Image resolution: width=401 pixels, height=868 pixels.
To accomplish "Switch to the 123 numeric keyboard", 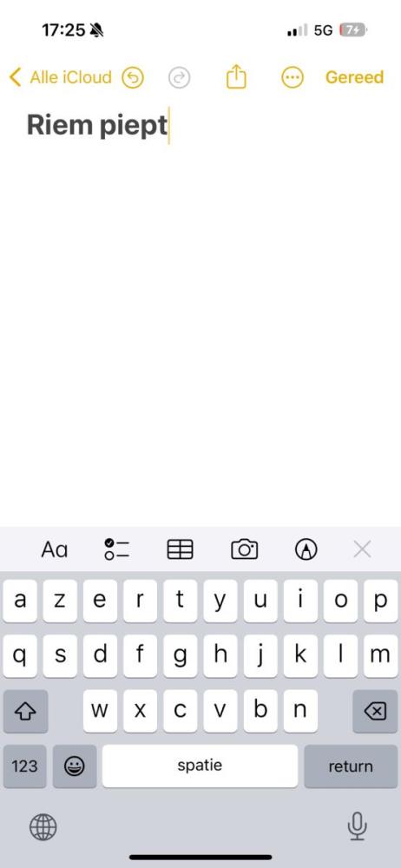I will click(25, 766).
